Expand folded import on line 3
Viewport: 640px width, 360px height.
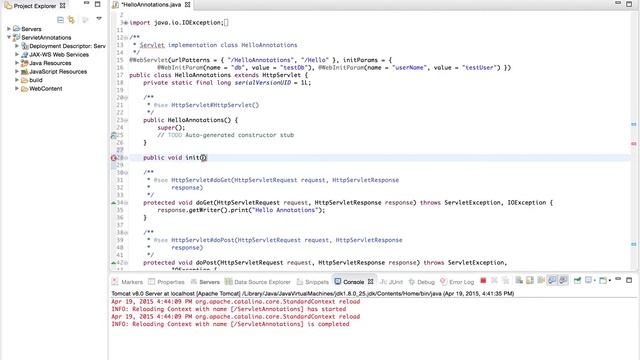click(126, 23)
